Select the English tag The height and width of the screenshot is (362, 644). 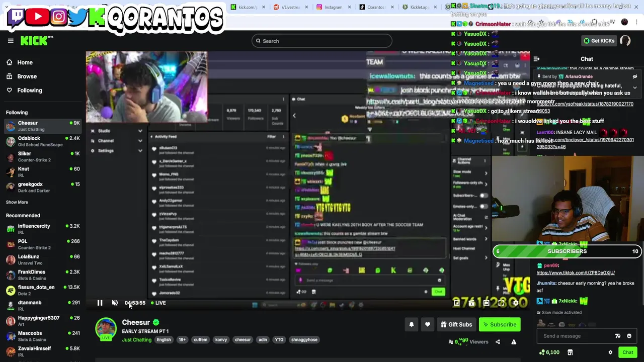point(164,340)
